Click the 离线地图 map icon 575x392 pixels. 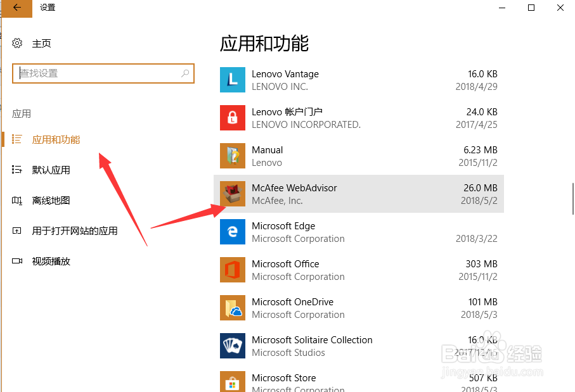point(17,200)
